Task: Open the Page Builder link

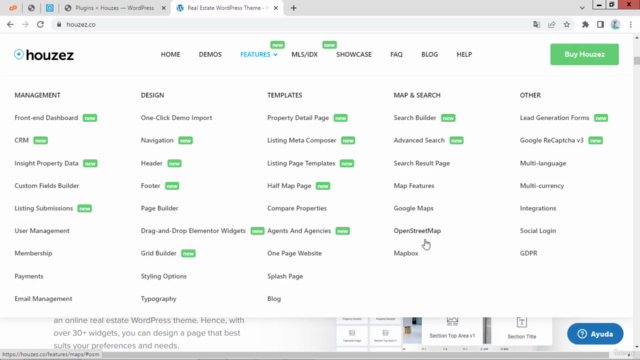Action: [x=160, y=208]
